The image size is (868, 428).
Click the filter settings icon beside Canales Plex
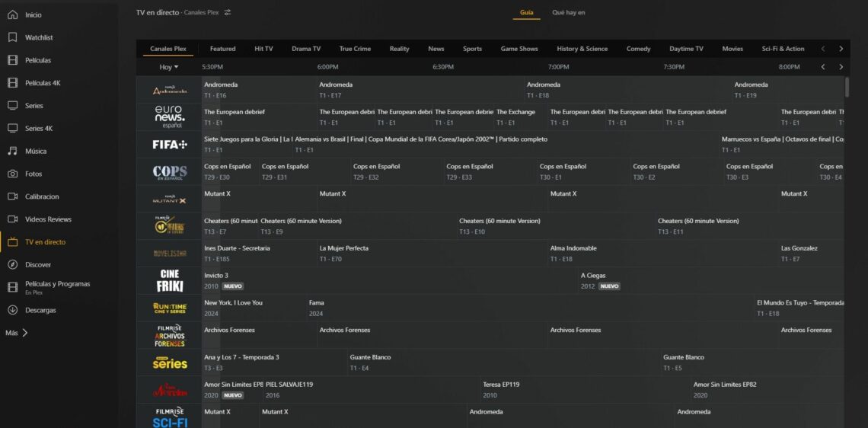pyautogui.click(x=228, y=13)
